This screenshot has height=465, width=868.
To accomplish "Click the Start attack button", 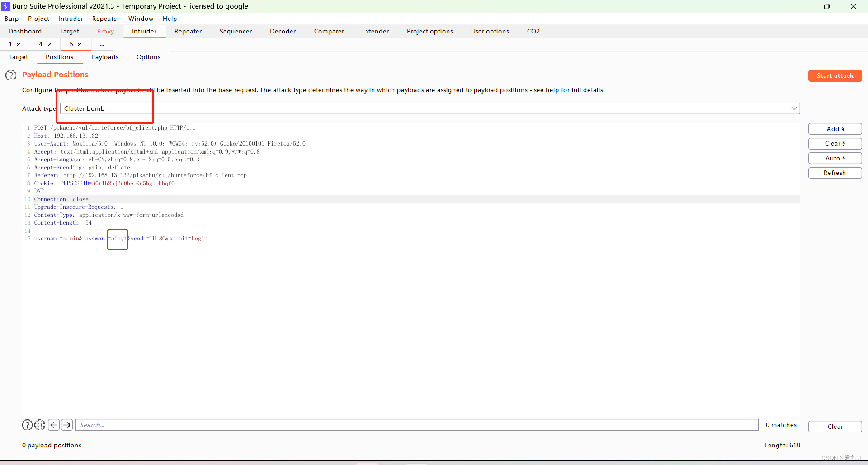I will tap(835, 76).
